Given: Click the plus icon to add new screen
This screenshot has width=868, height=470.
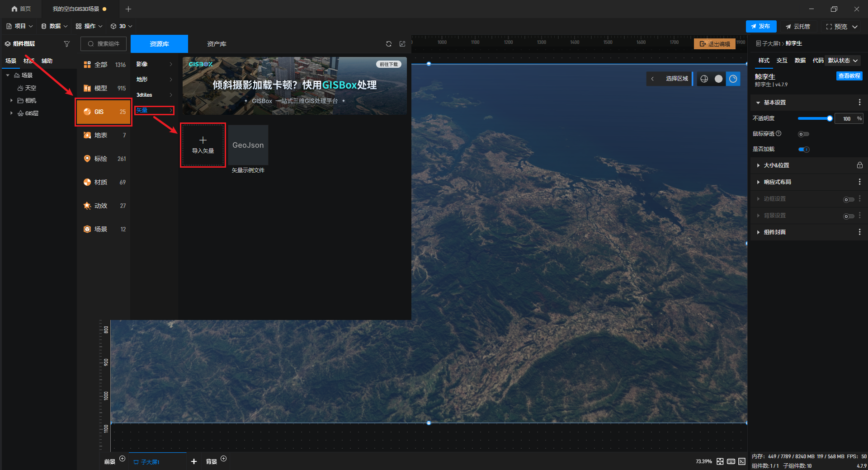Looking at the screenshot, I should pos(194,461).
